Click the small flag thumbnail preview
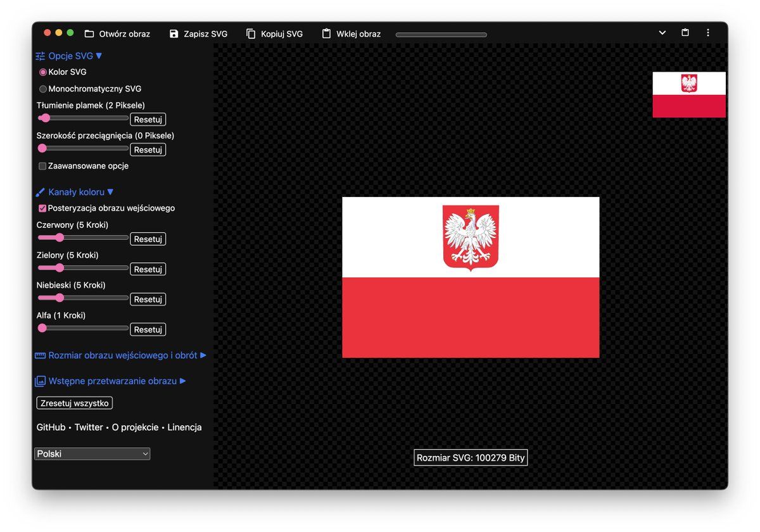Viewport: 760px width, 532px height. [689, 94]
